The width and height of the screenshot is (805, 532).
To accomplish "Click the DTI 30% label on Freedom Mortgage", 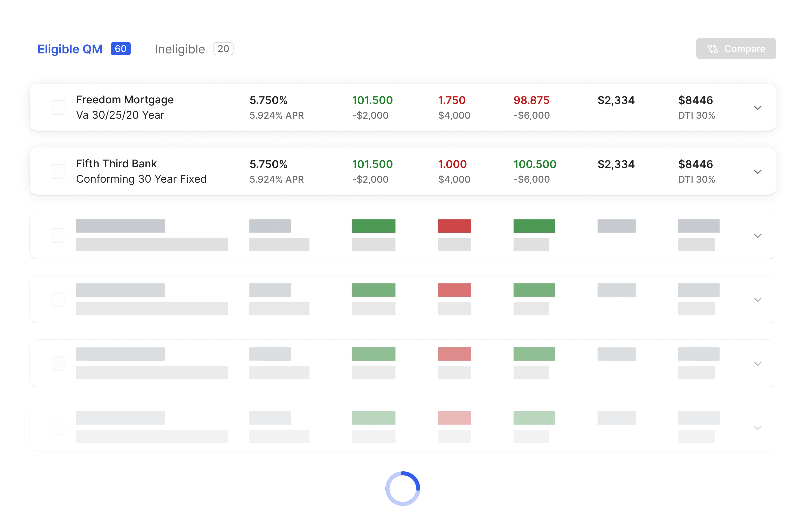I will [x=696, y=115].
